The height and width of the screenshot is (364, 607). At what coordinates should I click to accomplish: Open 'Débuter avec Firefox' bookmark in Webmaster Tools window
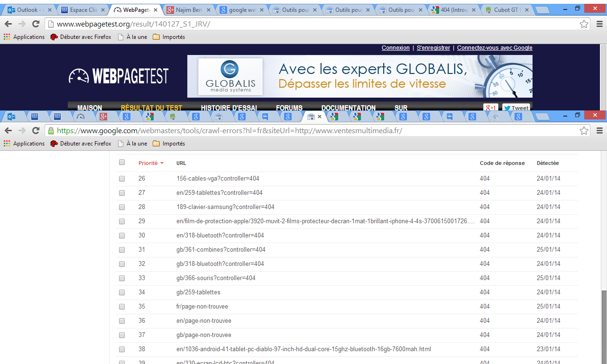click(81, 144)
